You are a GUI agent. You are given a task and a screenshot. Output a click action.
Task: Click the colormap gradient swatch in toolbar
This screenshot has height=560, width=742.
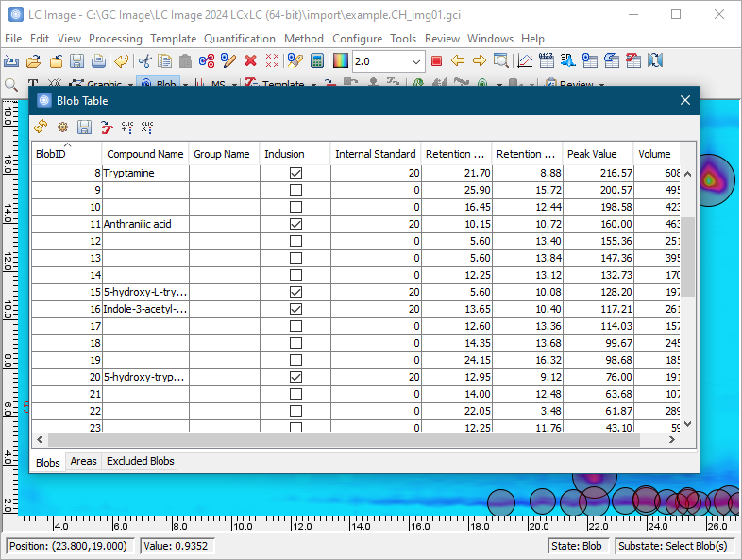point(340,61)
